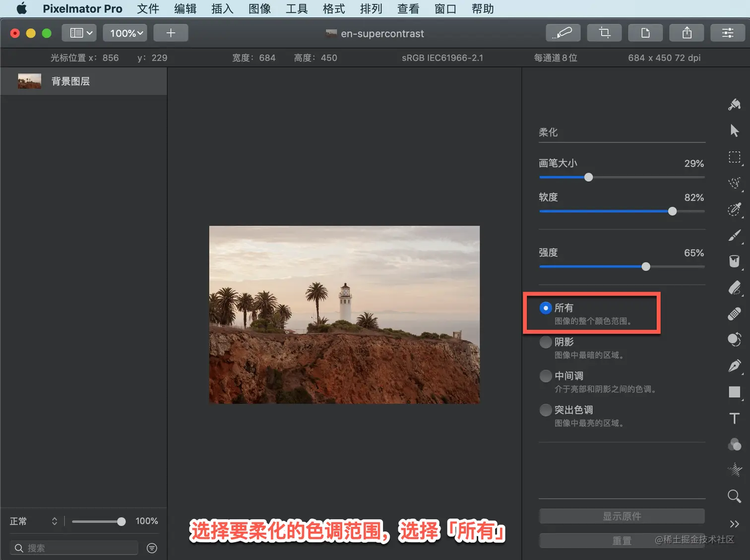Open the 格式 menu
The image size is (750, 560).
[x=334, y=8]
